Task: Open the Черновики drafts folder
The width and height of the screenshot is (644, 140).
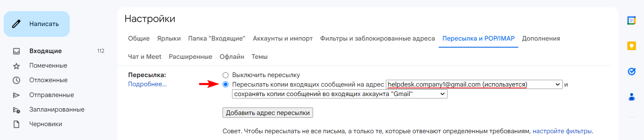Action: [45, 124]
